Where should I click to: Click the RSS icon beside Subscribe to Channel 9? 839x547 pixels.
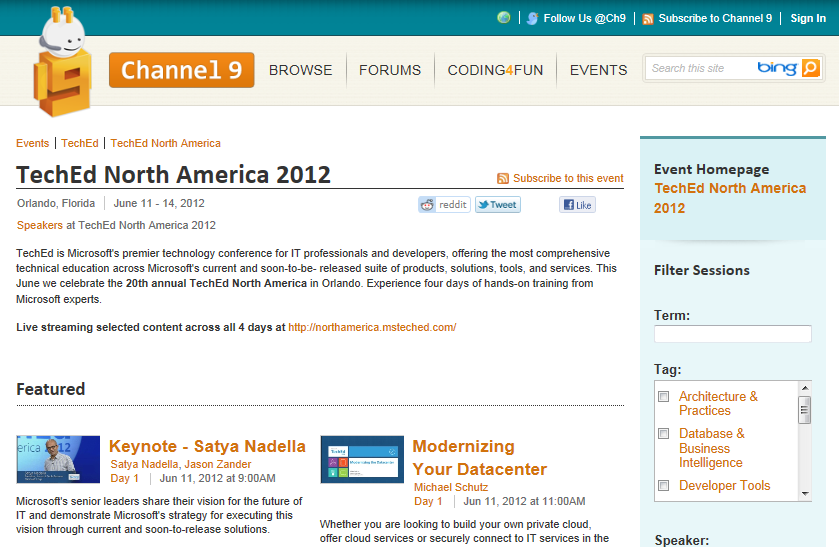tap(648, 19)
